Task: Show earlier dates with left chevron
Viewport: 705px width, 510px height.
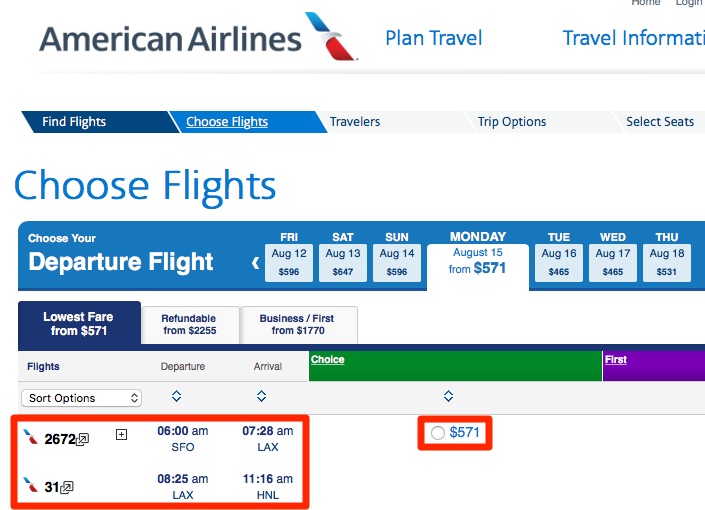Action: (255, 262)
